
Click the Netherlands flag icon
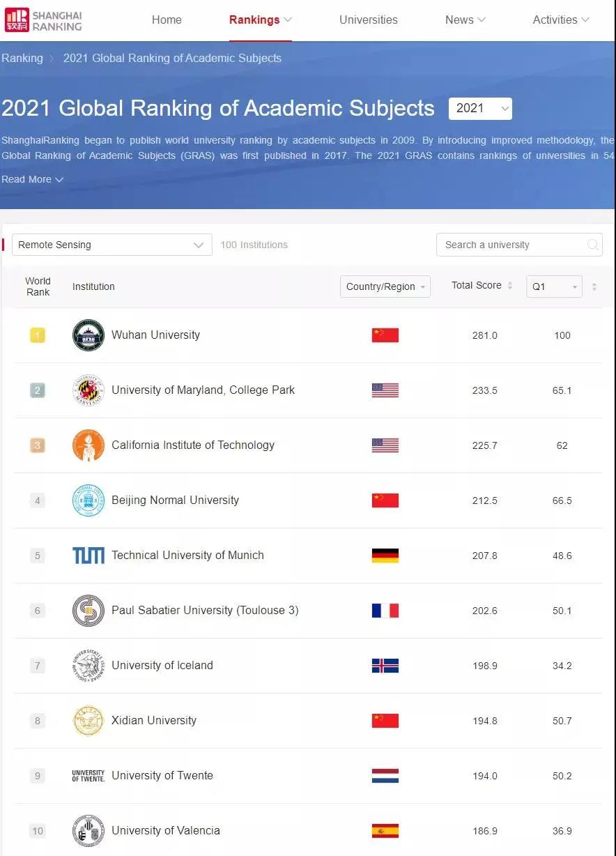coord(385,776)
